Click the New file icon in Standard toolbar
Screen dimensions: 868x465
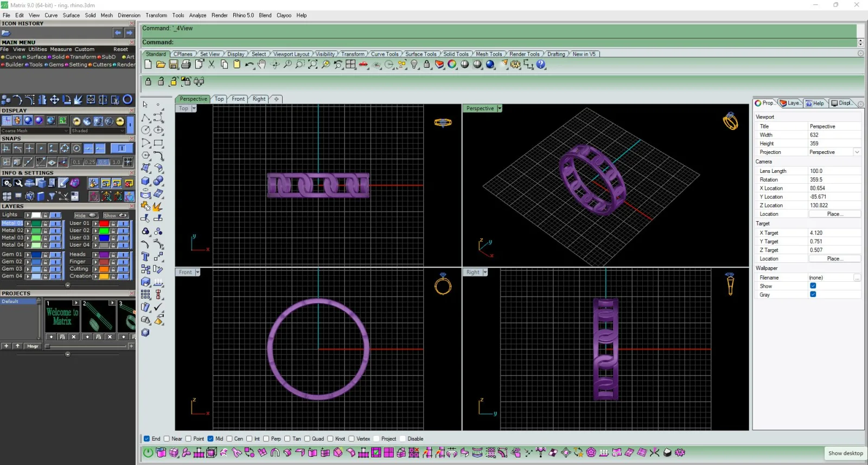click(x=148, y=64)
